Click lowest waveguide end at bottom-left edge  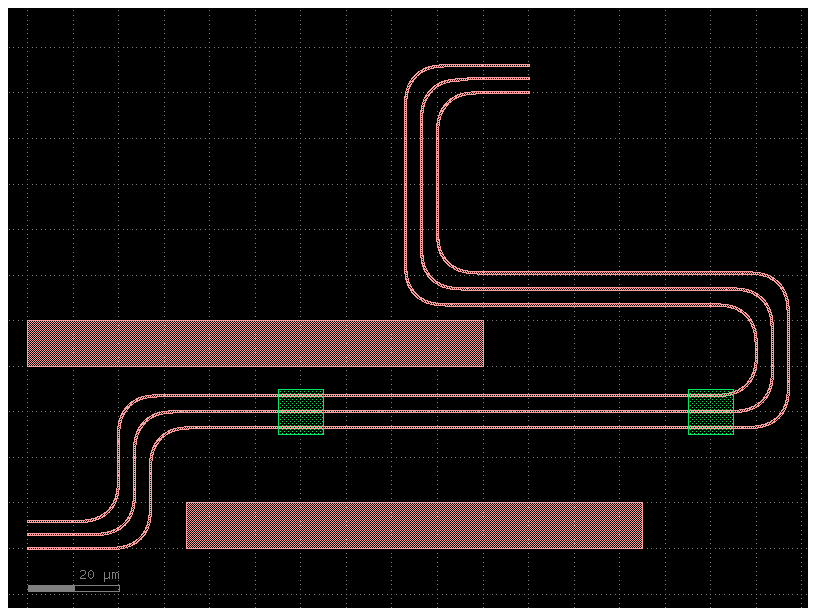(30, 548)
